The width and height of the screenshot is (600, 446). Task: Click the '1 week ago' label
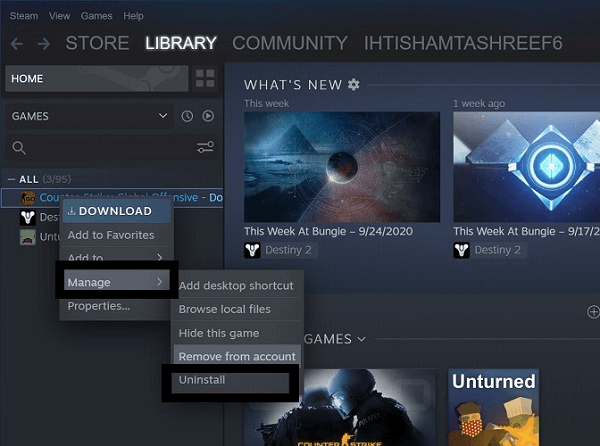click(479, 104)
